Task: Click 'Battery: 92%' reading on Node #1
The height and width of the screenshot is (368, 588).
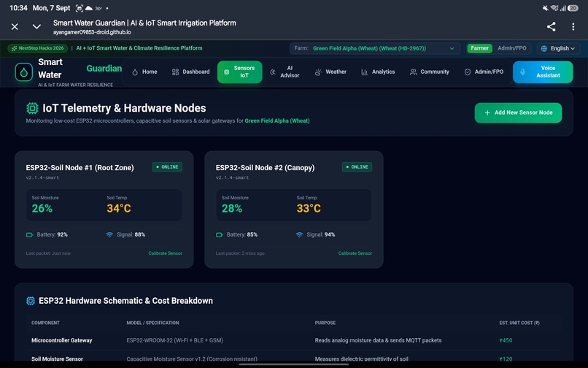Action: tap(52, 234)
